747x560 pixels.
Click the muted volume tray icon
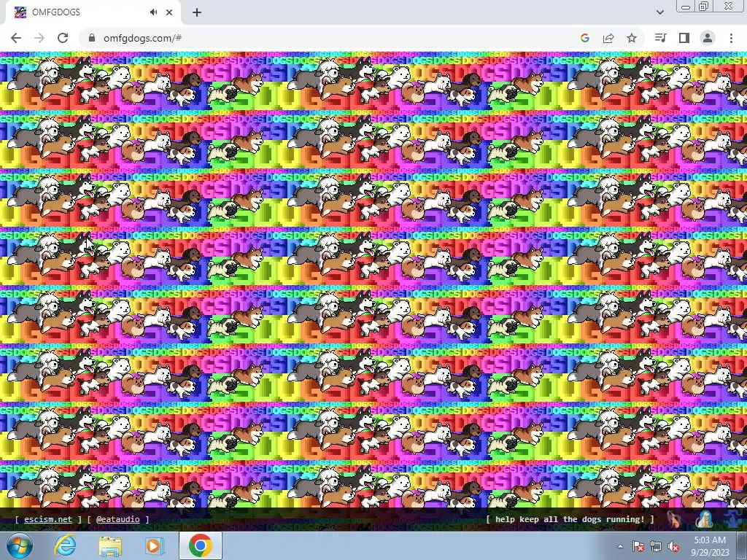click(x=673, y=547)
